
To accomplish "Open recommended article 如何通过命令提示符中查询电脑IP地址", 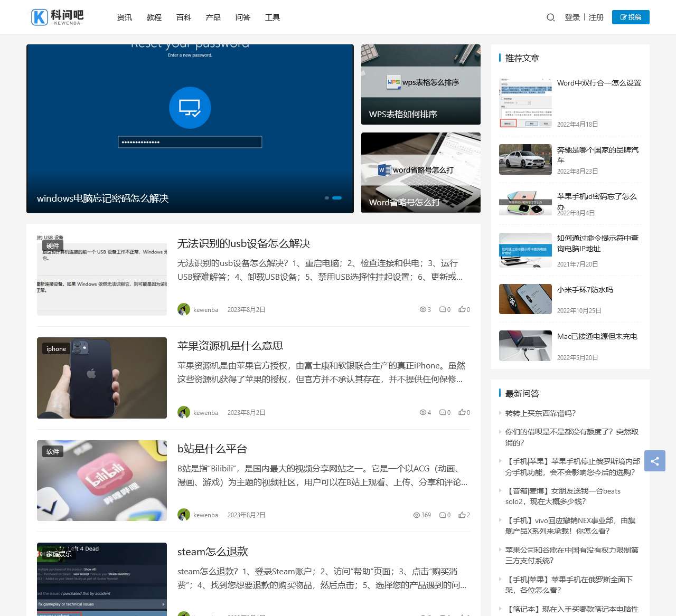I will (x=598, y=243).
